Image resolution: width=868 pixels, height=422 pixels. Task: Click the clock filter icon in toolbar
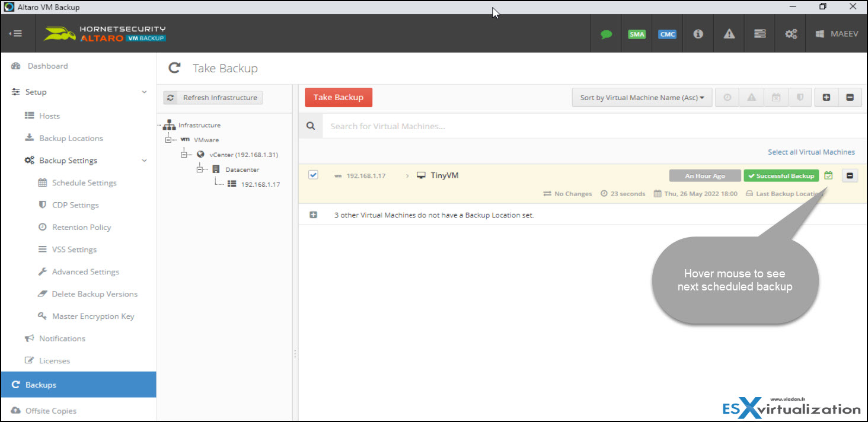click(x=727, y=98)
